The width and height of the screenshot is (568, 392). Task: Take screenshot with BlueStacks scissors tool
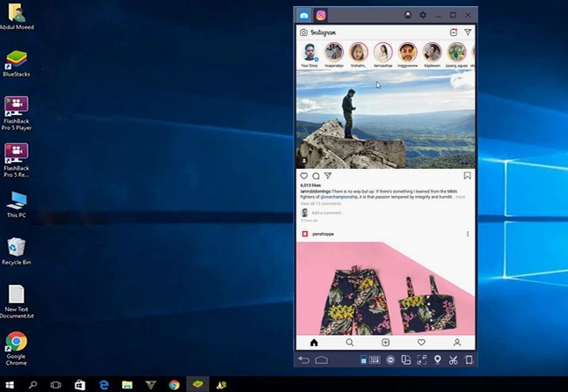click(x=453, y=359)
